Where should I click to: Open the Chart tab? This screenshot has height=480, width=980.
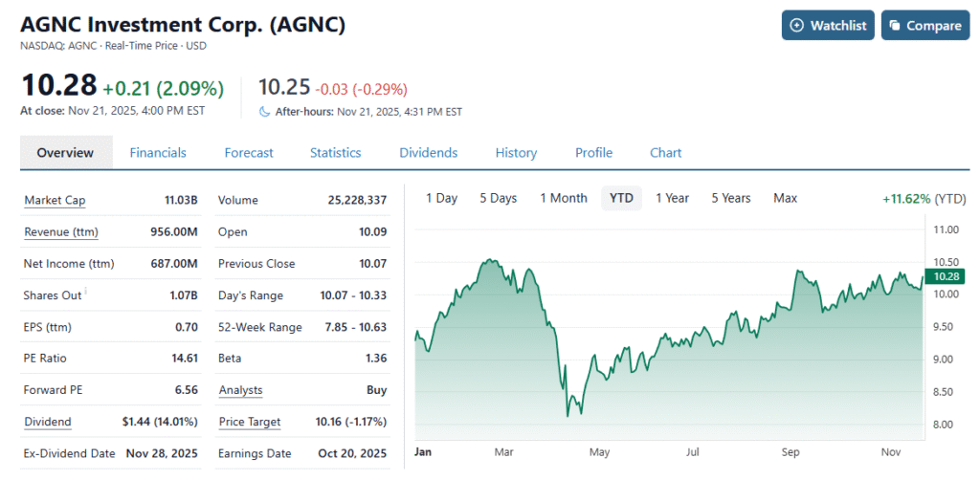(x=666, y=153)
